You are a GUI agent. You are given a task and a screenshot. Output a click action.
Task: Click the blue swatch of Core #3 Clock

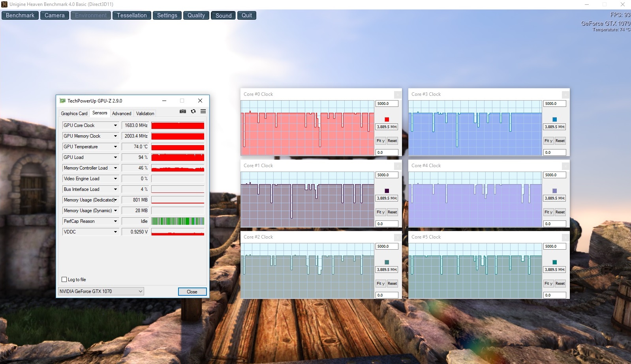point(554,119)
